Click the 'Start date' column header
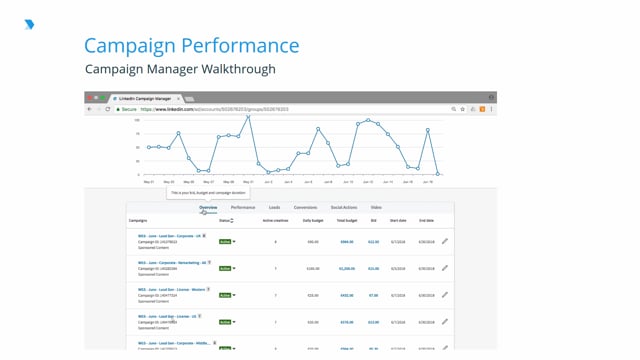Screen dimensions: 640x360 398,220
